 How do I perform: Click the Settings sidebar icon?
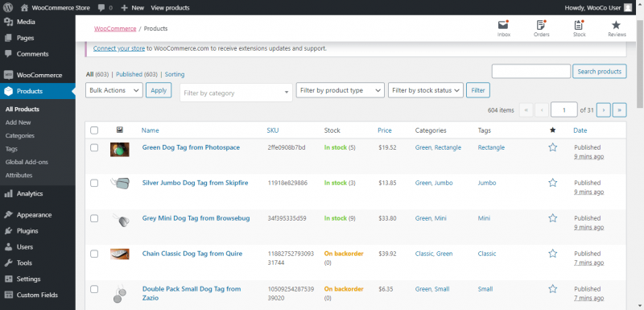click(x=8, y=279)
